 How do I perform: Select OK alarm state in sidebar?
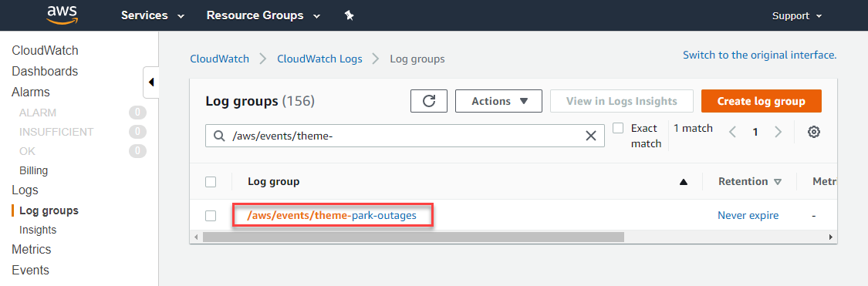(x=27, y=151)
